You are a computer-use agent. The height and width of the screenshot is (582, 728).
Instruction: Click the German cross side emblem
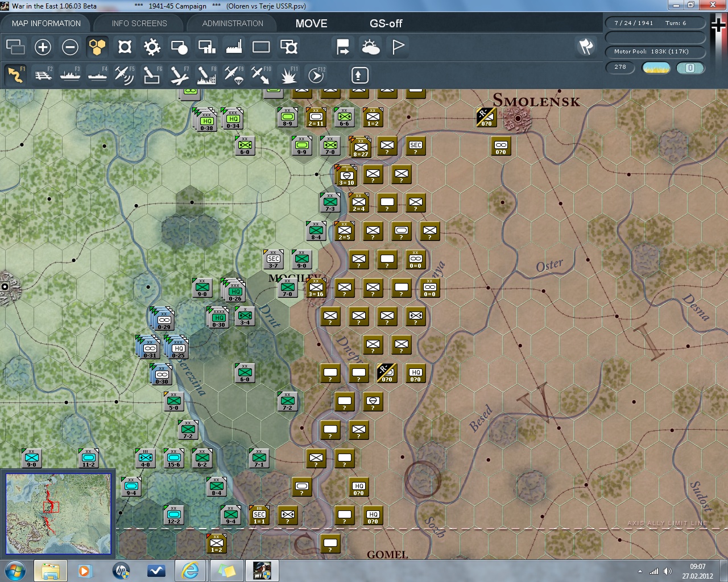click(718, 26)
